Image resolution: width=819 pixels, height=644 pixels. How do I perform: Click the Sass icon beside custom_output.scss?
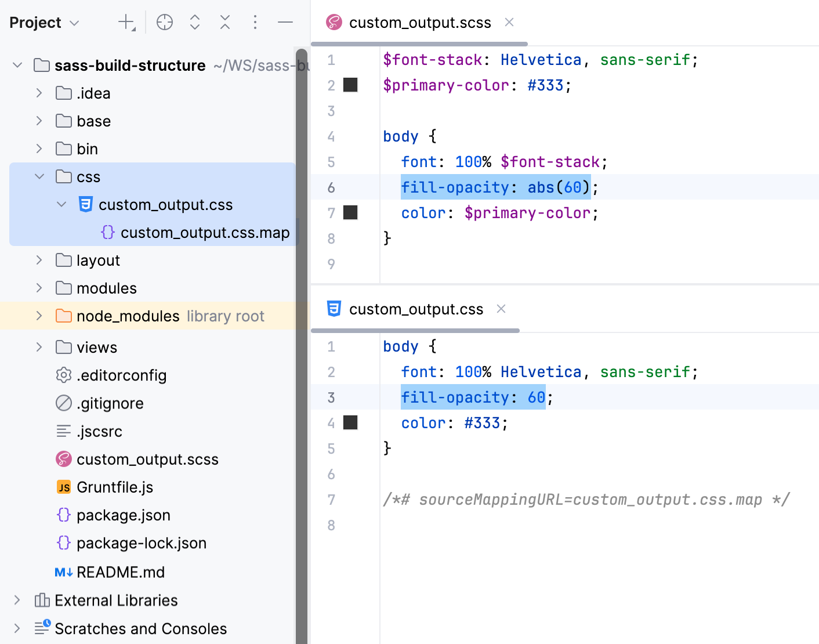pyautogui.click(x=64, y=459)
